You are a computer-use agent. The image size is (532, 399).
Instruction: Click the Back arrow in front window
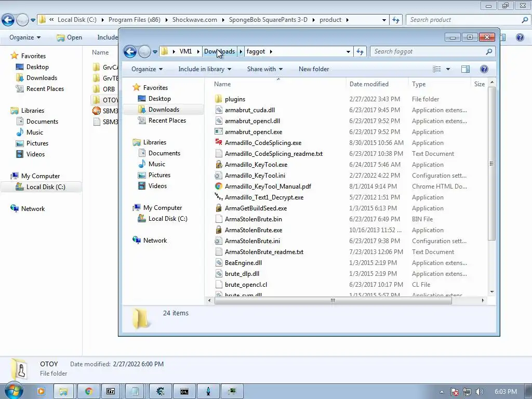[130, 51]
